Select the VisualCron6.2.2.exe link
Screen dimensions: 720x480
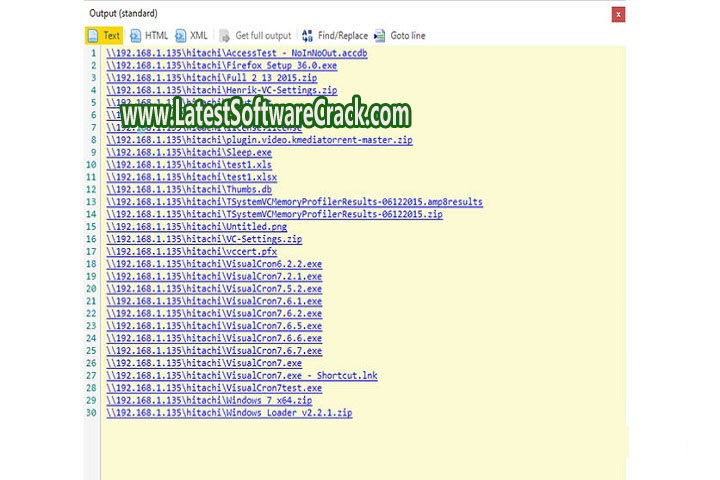pyautogui.click(x=214, y=264)
